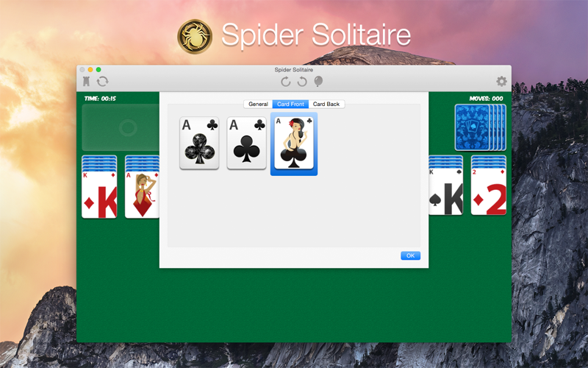Click the hint balloon toolbar icon

(x=318, y=81)
